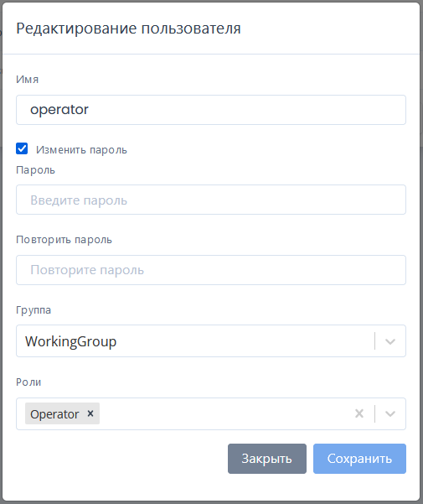The image size is (423, 504).
Task: Click the Редактирование пользователя title
Action: pos(128,29)
